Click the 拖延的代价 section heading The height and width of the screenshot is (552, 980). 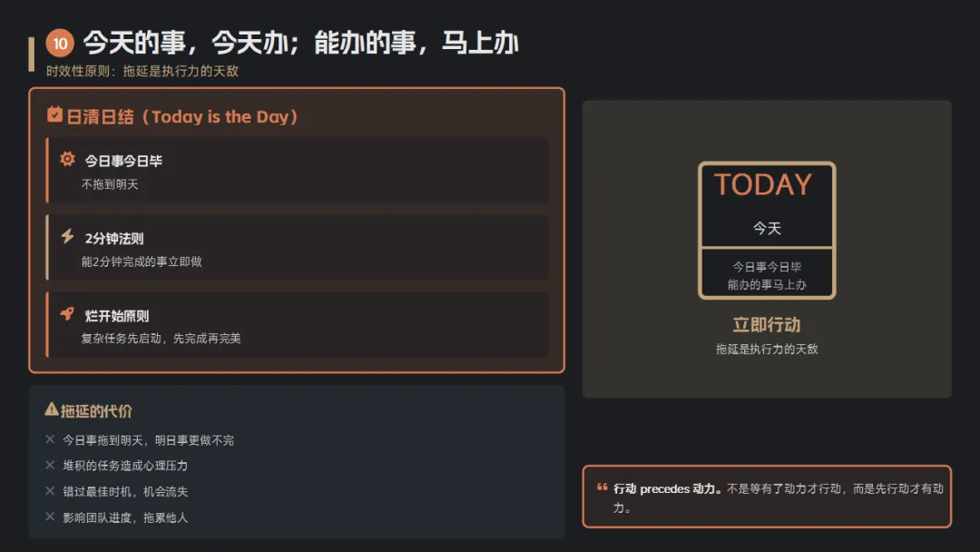pyautogui.click(x=96, y=411)
